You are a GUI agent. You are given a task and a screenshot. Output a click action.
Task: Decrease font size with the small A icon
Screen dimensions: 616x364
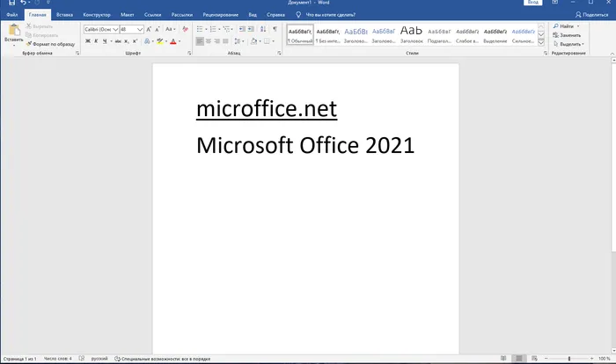click(158, 29)
